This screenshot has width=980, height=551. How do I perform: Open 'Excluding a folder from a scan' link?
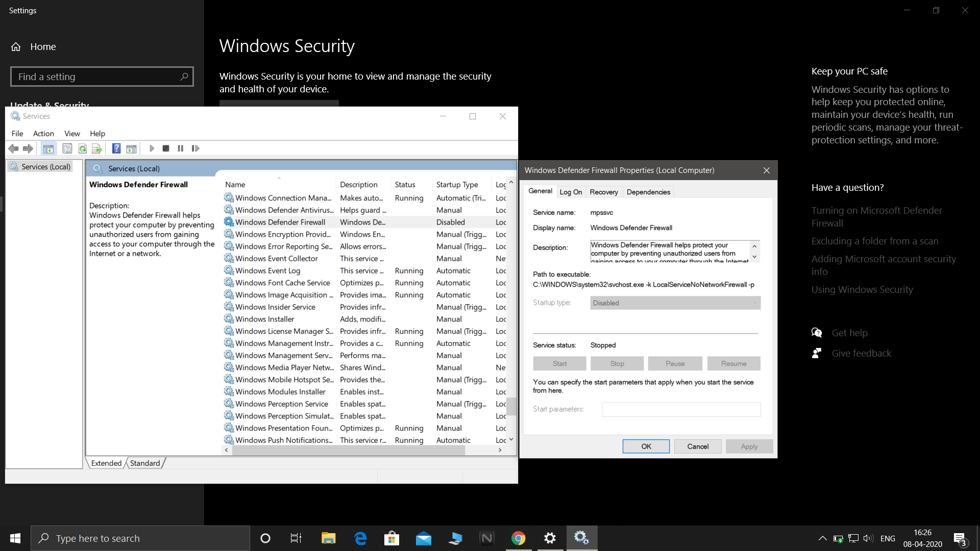coord(874,241)
